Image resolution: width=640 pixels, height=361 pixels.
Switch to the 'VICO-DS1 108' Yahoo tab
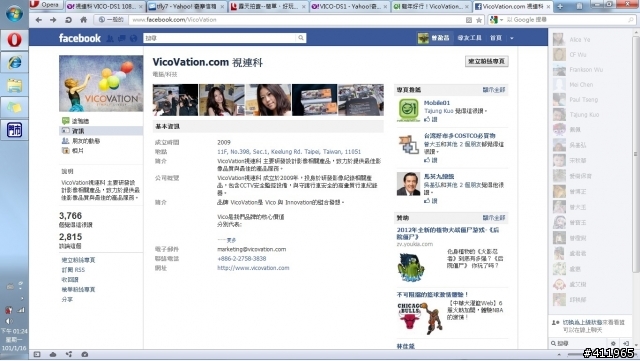pyautogui.click(x=104, y=6)
